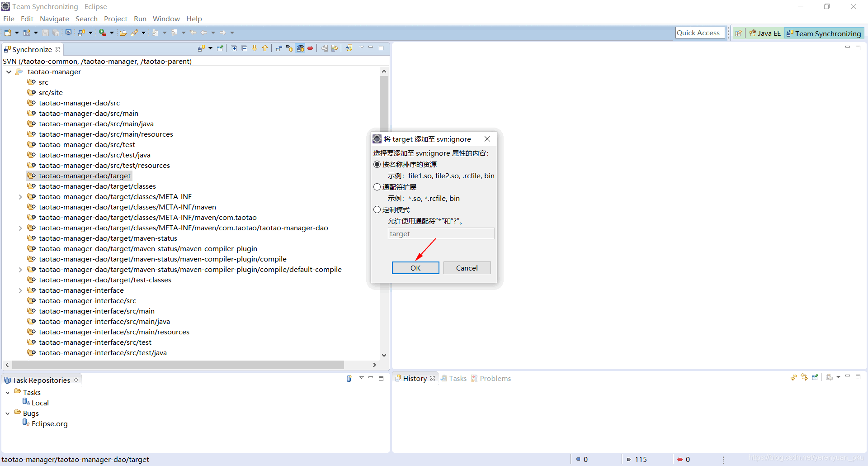Image resolution: width=868 pixels, height=466 pixels.
Task: Close the svn:ignore dialog with X
Action: (x=487, y=139)
